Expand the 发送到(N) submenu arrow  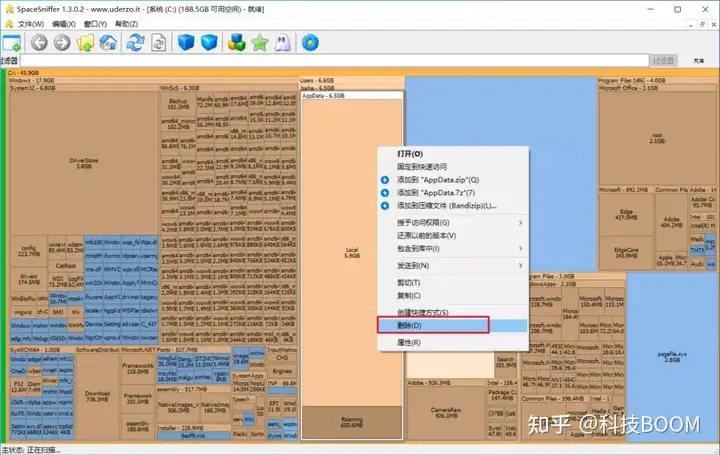pyautogui.click(x=520, y=265)
